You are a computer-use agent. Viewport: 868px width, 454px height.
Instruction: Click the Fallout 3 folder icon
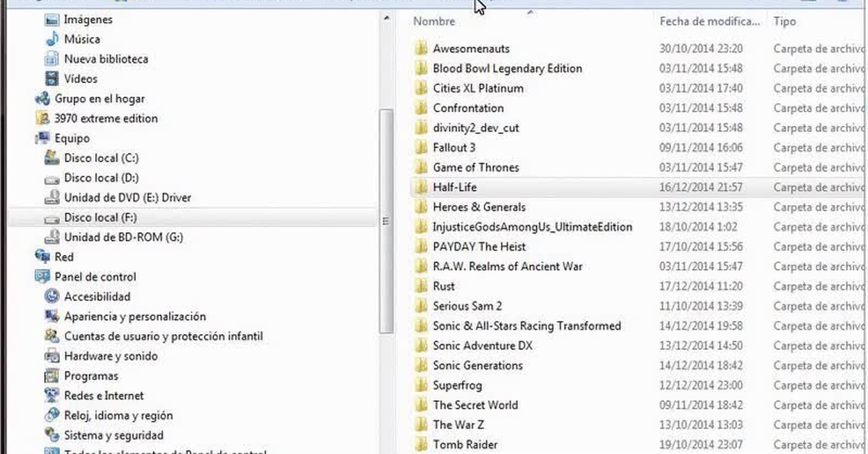pyautogui.click(x=421, y=147)
